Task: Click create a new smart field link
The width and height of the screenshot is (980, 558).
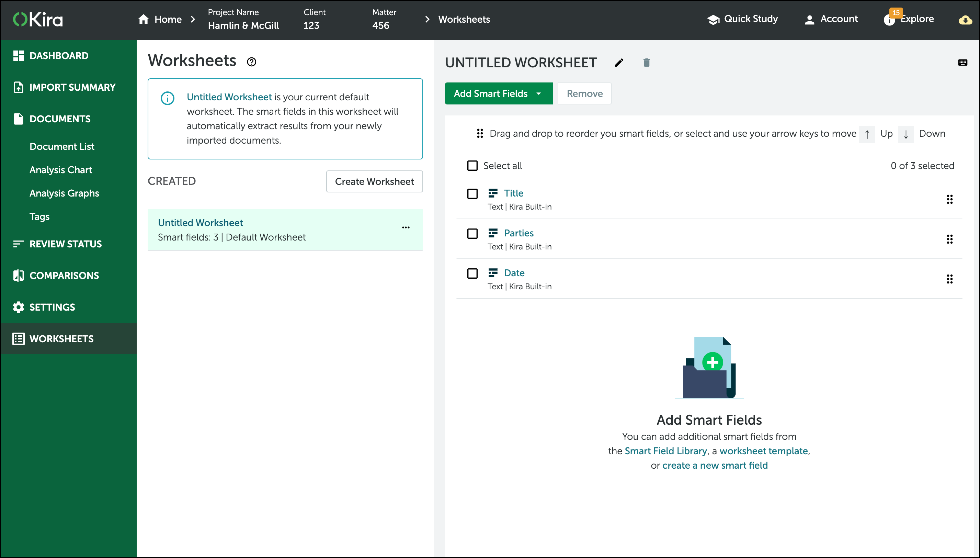Action: pos(715,465)
